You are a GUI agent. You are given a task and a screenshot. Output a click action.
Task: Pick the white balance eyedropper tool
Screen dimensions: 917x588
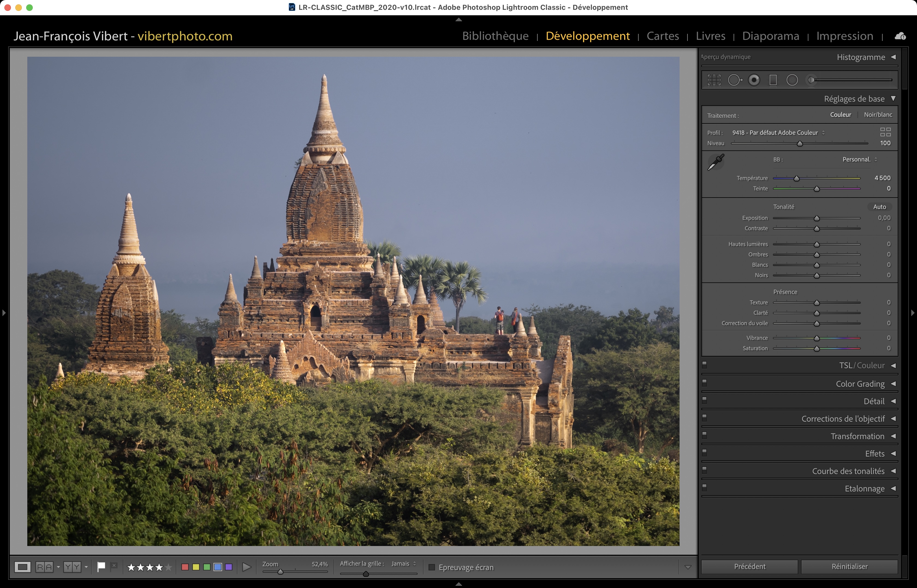tap(716, 162)
